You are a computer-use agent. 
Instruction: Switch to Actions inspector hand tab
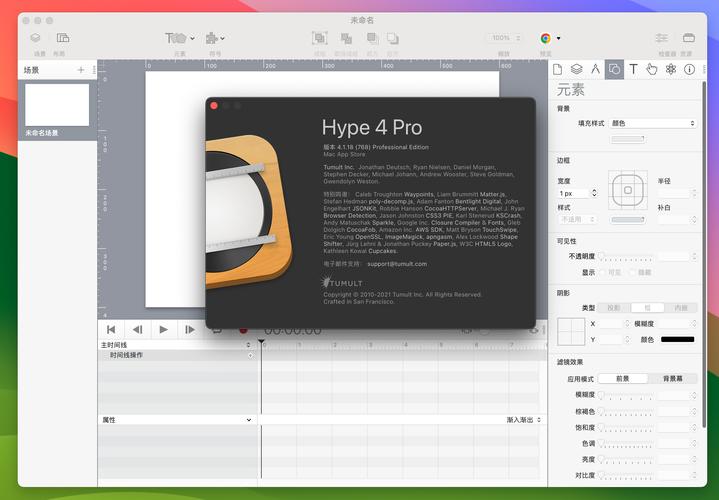tap(652, 69)
